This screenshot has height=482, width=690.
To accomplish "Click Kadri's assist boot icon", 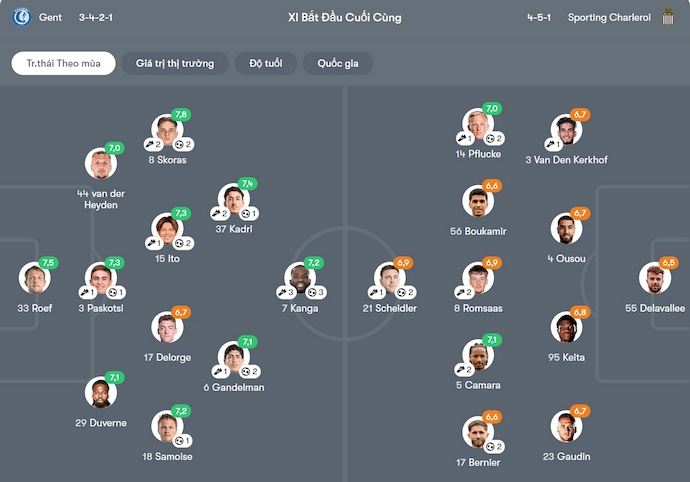I will tap(216, 213).
